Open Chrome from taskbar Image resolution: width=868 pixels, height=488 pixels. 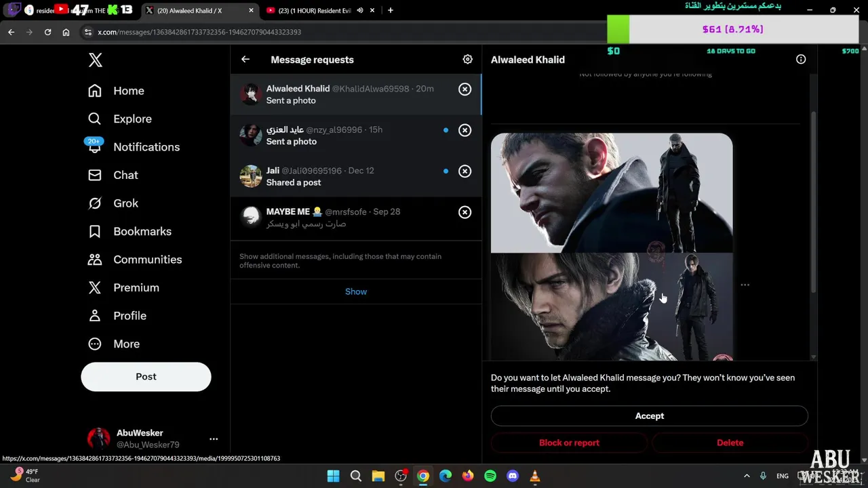click(x=423, y=476)
